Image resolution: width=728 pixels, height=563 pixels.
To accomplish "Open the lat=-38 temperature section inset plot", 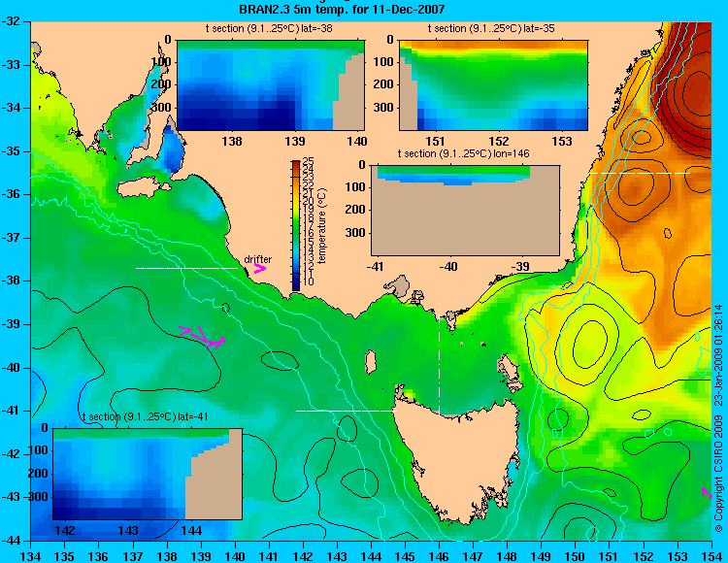I will [271, 85].
